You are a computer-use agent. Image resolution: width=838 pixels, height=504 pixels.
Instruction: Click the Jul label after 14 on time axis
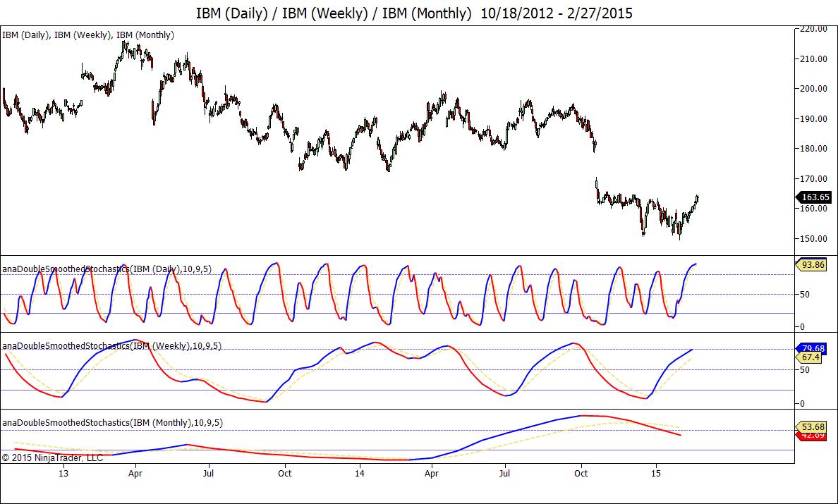coord(504,474)
